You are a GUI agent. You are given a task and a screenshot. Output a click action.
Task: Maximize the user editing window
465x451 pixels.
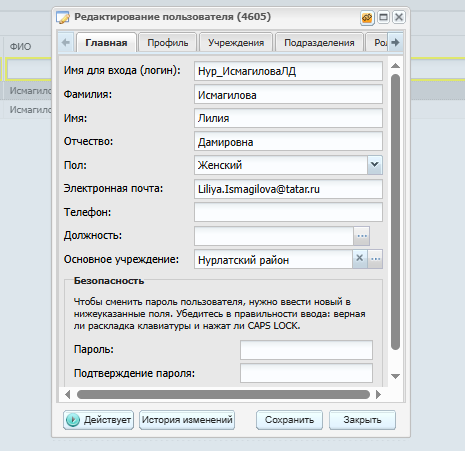[383, 17]
